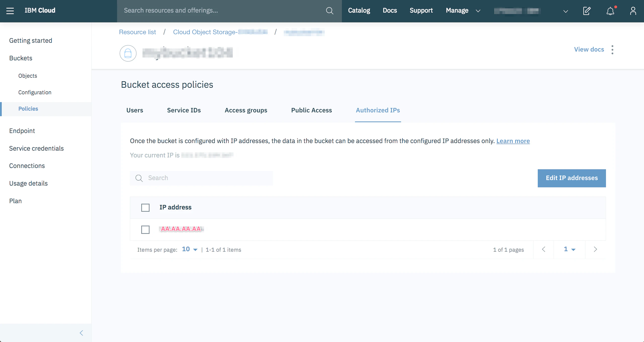This screenshot has width=644, height=342.
Task: Open Endpoint in the sidebar
Action: [22, 131]
